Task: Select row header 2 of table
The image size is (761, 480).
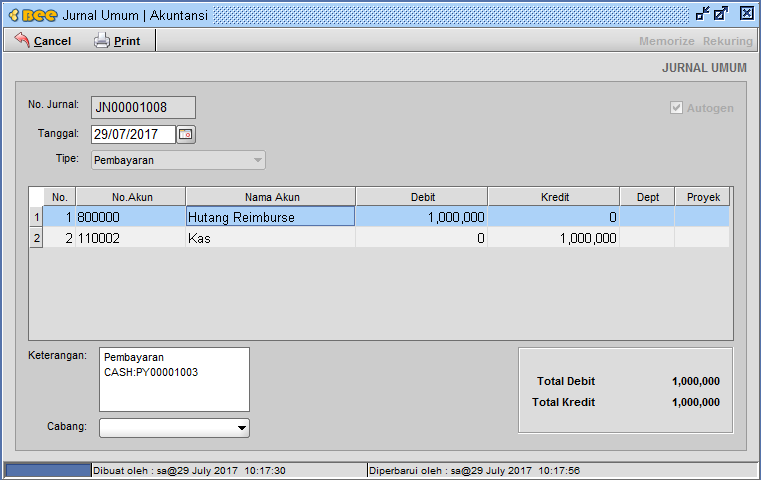Action: pos(36,238)
